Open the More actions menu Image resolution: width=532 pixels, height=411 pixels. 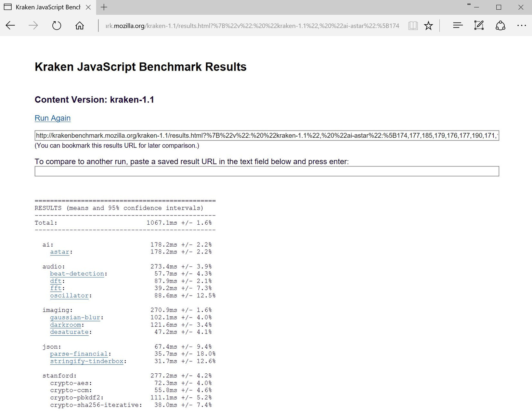(521, 25)
